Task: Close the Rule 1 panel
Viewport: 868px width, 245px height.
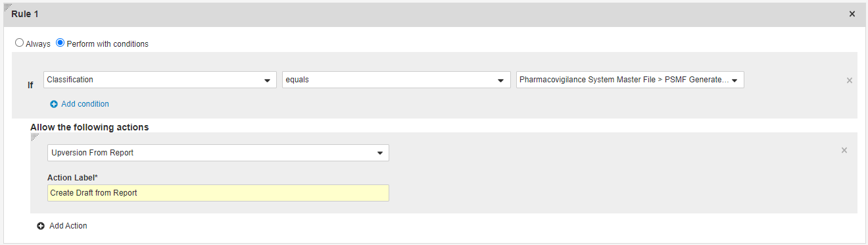Action: click(852, 14)
